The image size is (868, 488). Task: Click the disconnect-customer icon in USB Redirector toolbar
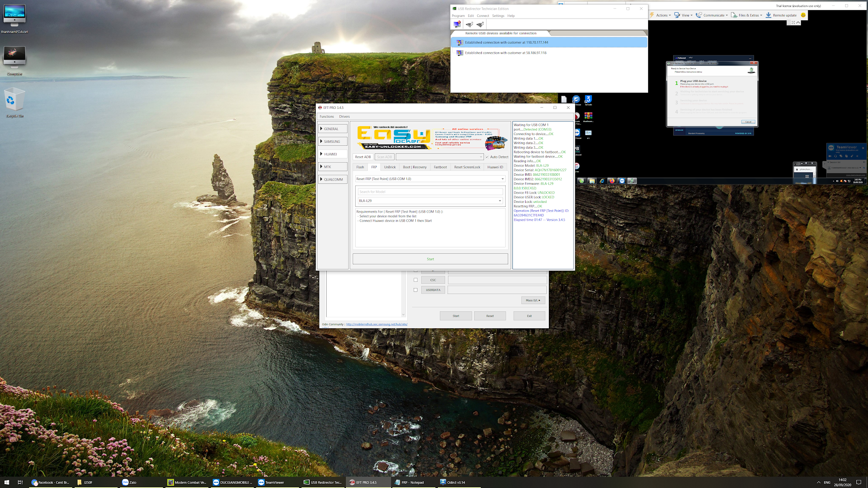tap(457, 24)
